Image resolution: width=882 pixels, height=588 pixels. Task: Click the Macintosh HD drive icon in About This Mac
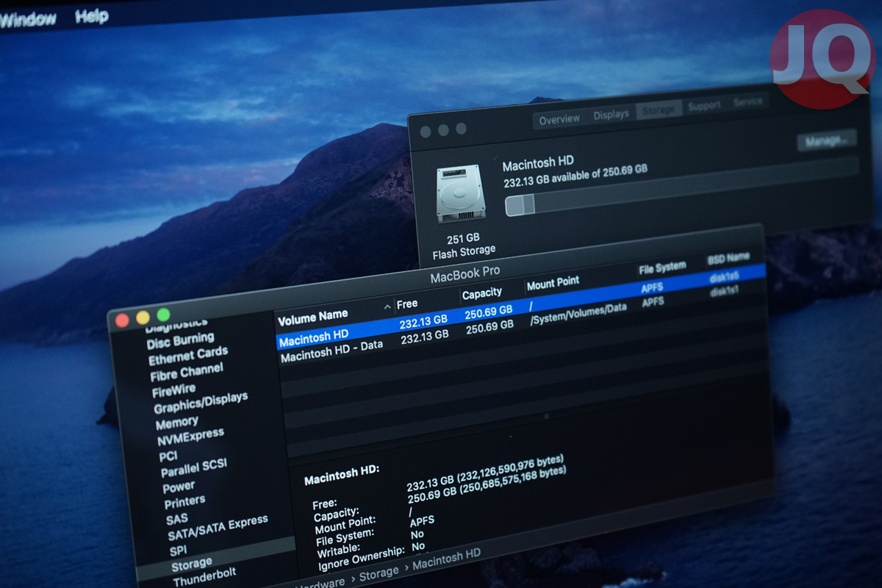click(461, 194)
